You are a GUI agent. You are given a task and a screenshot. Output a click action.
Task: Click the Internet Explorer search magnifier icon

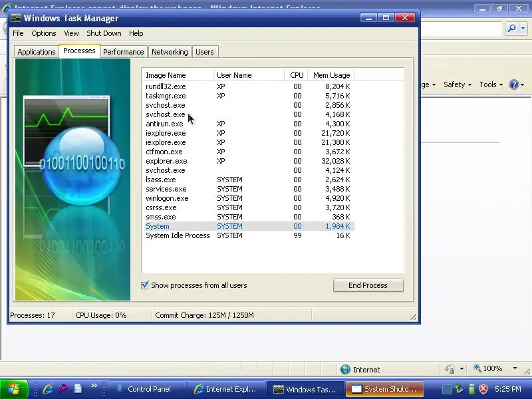click(511, 29)
